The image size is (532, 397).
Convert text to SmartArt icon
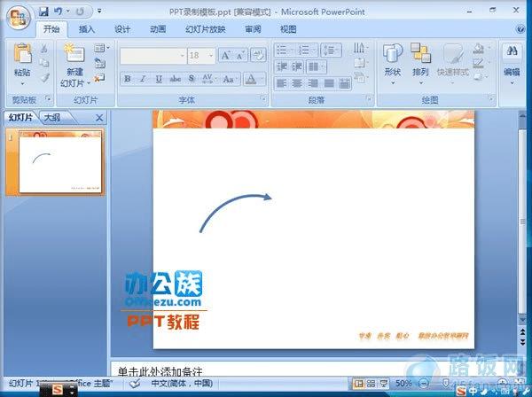point(359,77)
